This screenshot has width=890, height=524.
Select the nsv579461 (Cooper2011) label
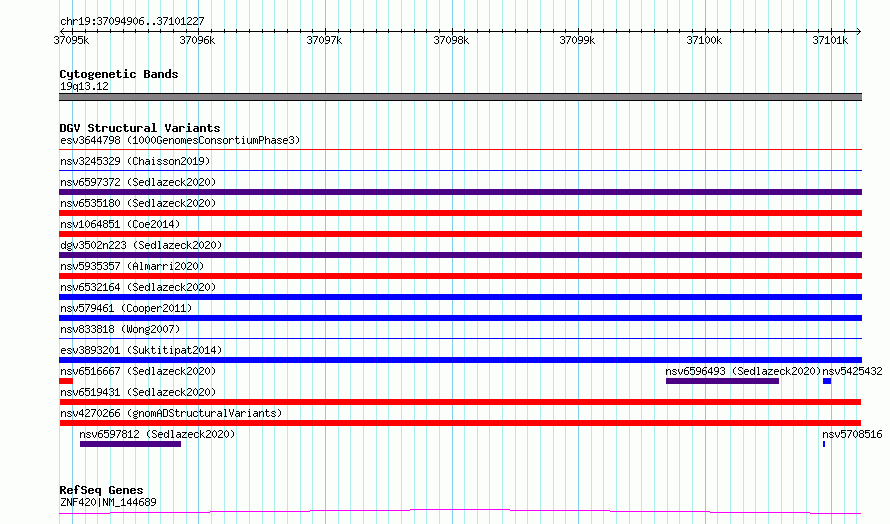(126, 308)
